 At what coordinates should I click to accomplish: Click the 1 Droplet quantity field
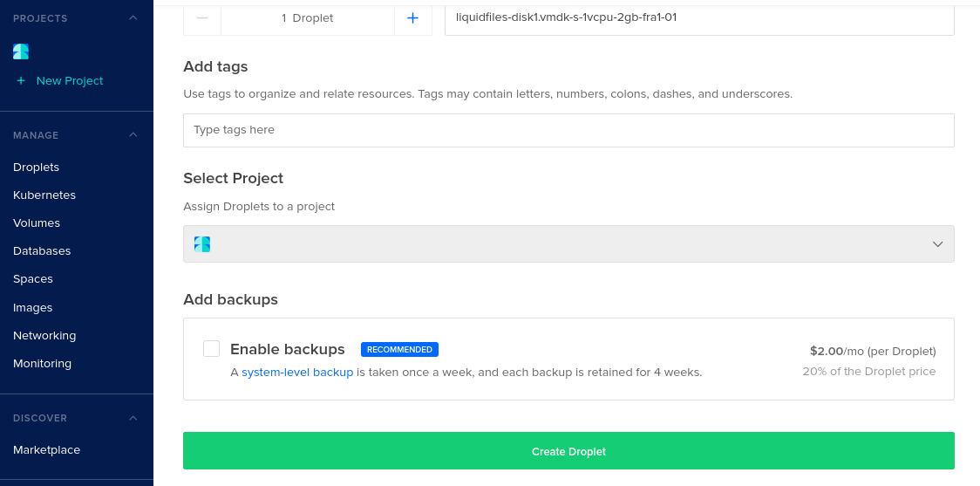pos(308,18)
